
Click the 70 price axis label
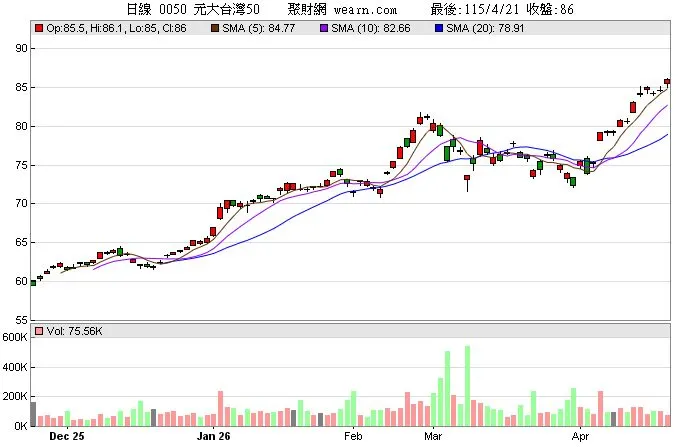[x=21, y=203]
